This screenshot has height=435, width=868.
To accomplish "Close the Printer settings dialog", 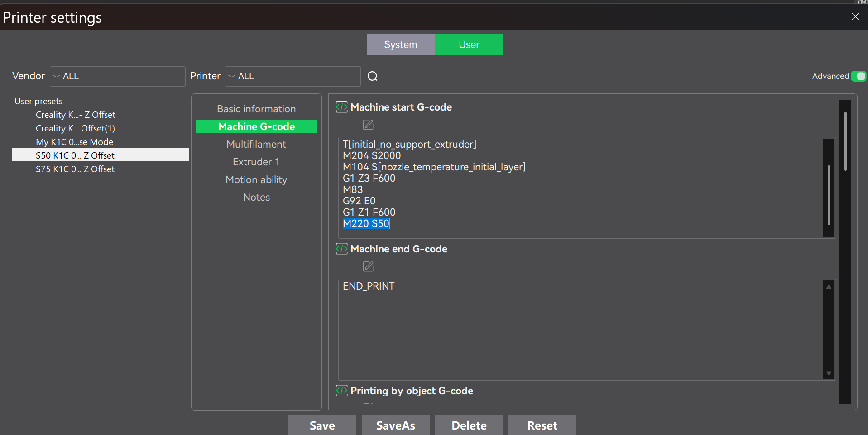I will 855,17.
